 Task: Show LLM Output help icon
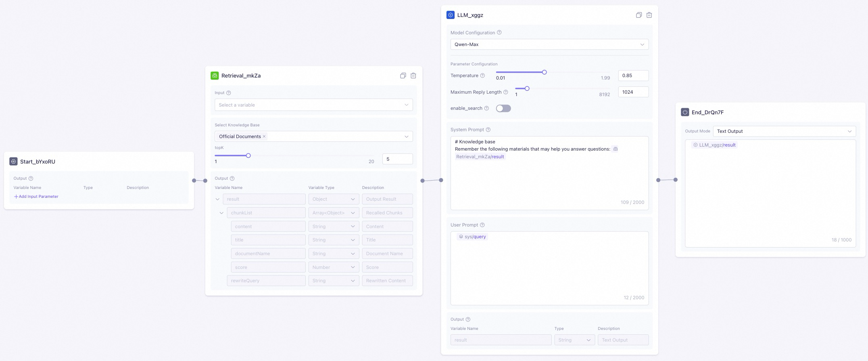(x=468, y=319)
